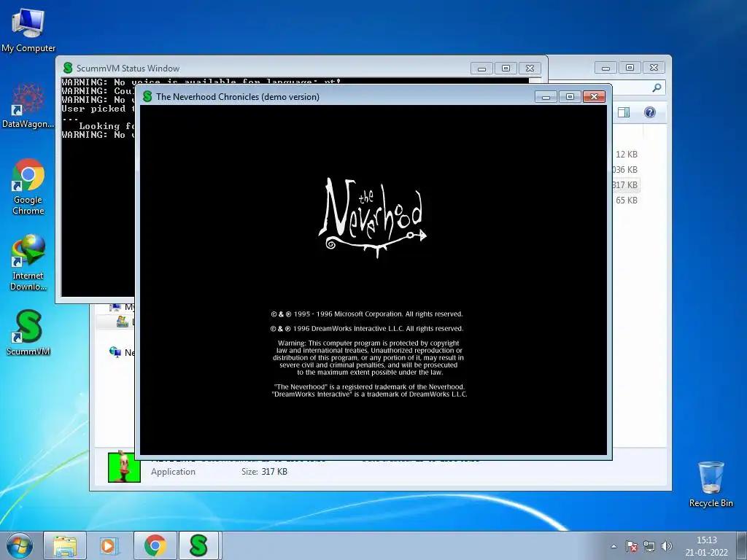
Task: Minimize the ScummVM Status Window
Action: pyautogui.click(x=481, y=69)
